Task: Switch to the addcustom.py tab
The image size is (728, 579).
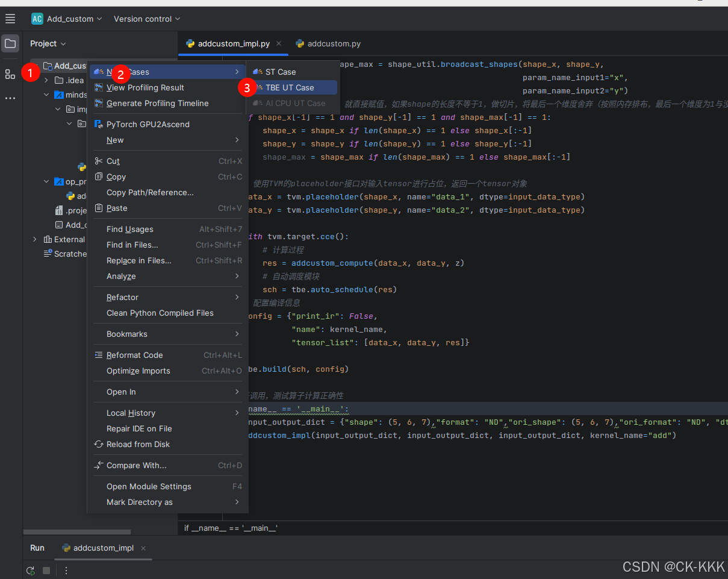Action: point(328,43)
